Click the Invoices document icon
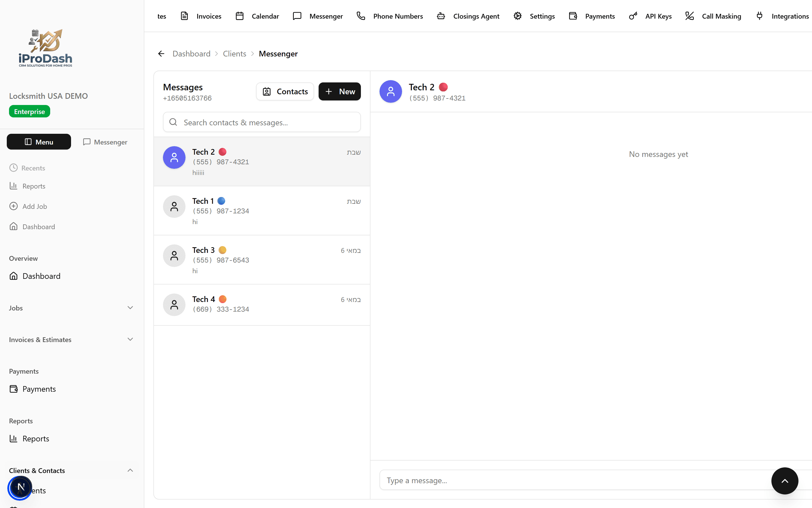The width and height of the screenshot is (812, 508). click(184, 16)
